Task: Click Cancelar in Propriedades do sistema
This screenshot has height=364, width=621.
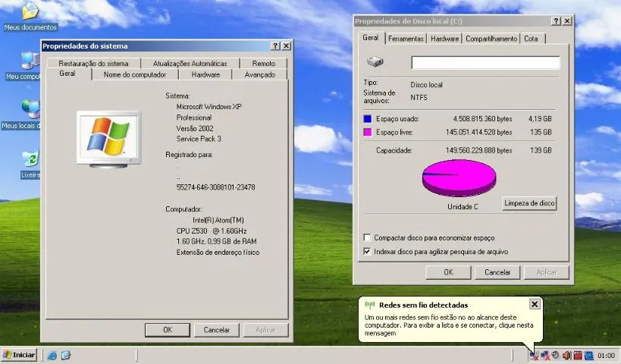Action: tap(217, 330)
